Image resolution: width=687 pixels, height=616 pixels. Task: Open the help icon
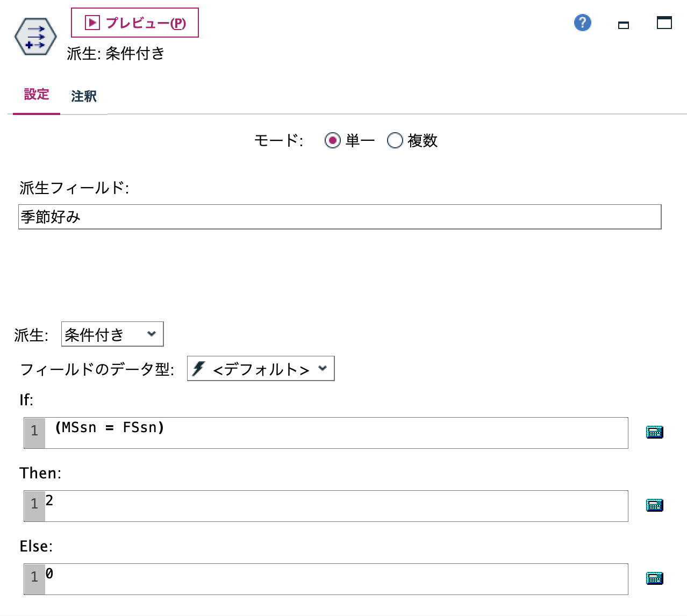pyautogui.click(x=582, y=23)
